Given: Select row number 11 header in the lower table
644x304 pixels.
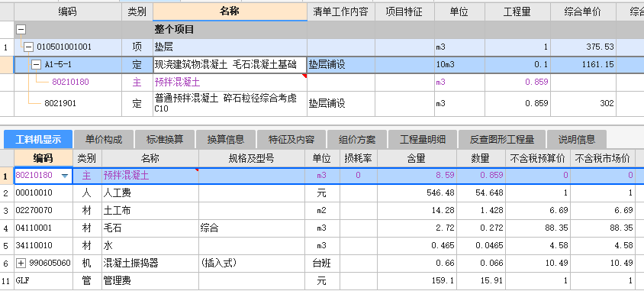Looking at the screenshot, I should pyautogui.click(x=7, y=281).
